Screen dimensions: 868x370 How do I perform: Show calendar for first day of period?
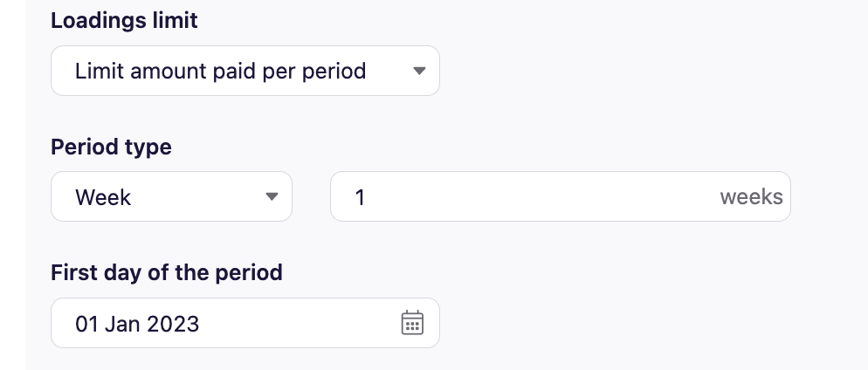coord(411,324)
